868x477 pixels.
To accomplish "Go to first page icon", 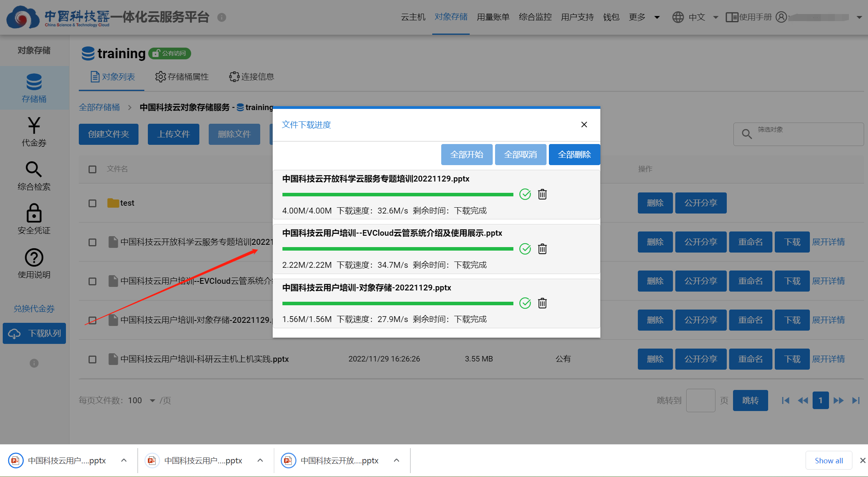I will click(786, 400).
